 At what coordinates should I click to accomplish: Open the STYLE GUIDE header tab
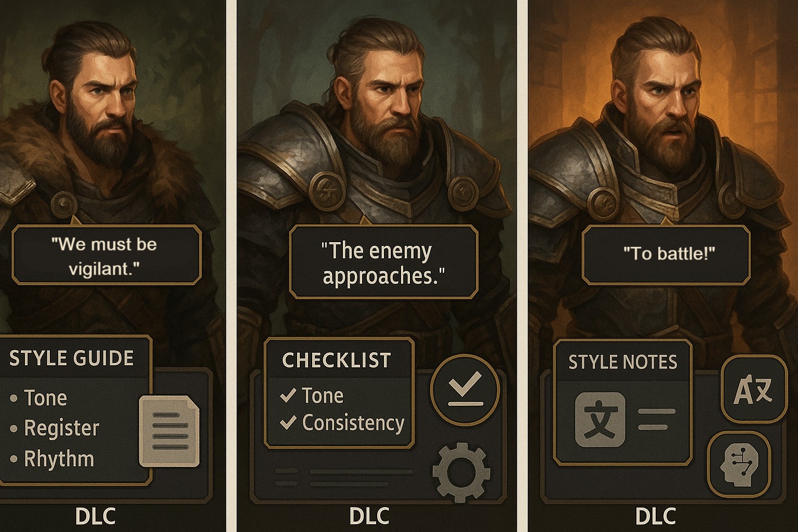tap(72, 358)
